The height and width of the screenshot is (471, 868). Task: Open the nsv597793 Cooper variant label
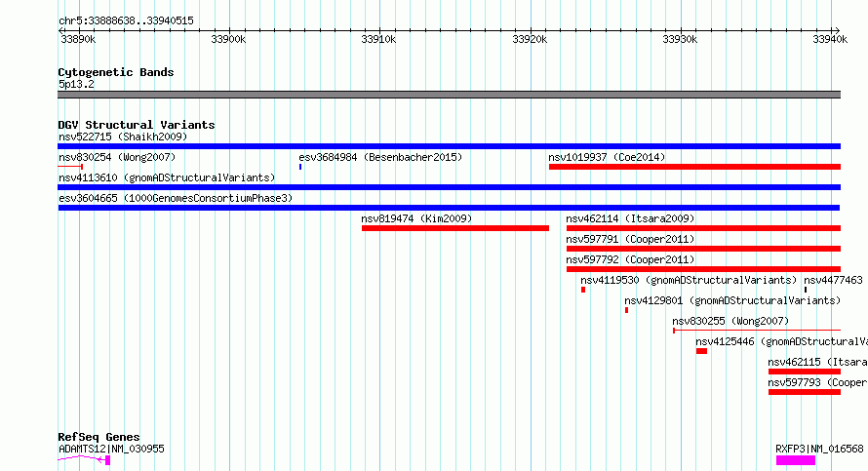tap(817, 382)
